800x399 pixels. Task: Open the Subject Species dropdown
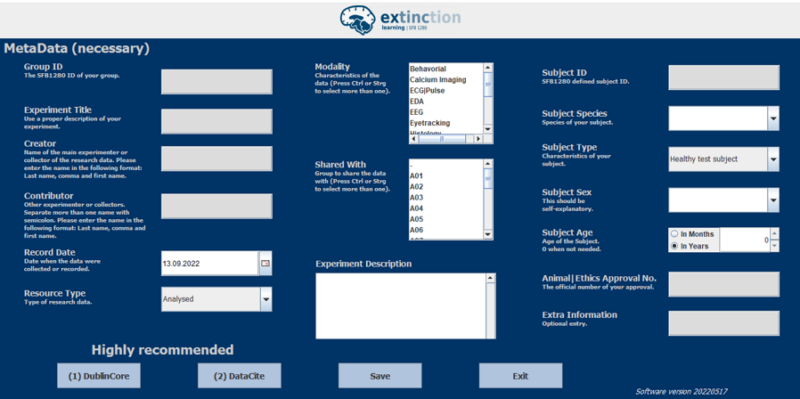[773, 118]
